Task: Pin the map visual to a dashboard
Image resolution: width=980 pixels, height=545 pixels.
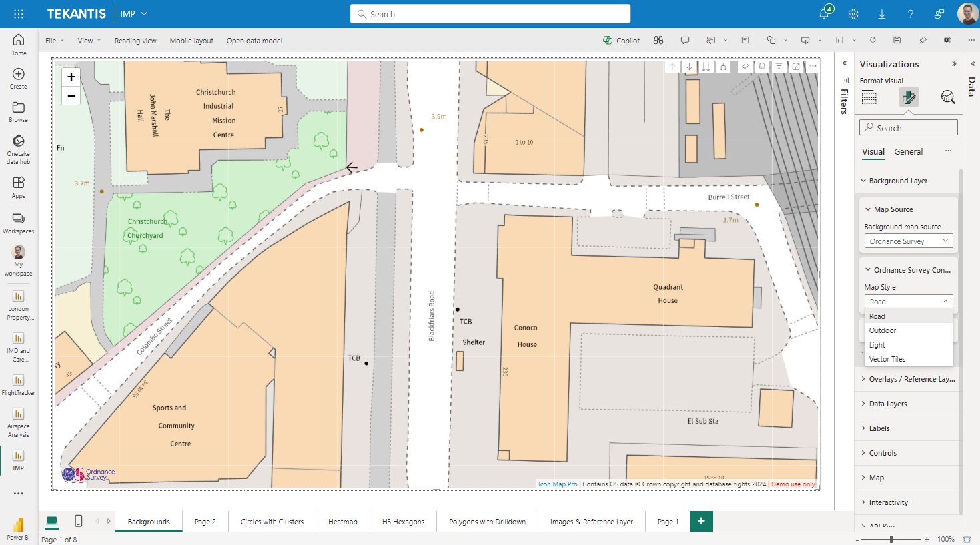Action: pos(745,66)
